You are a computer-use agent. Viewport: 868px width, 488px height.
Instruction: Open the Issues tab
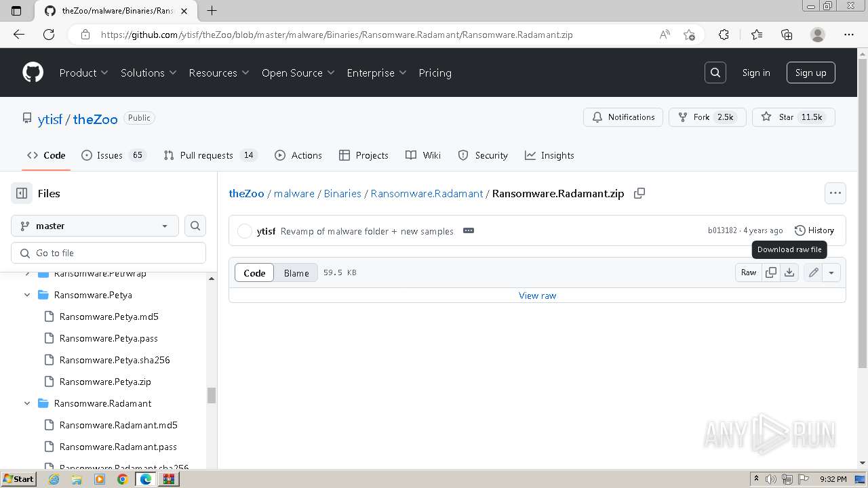pyautogui.click(x=113, y=155)
